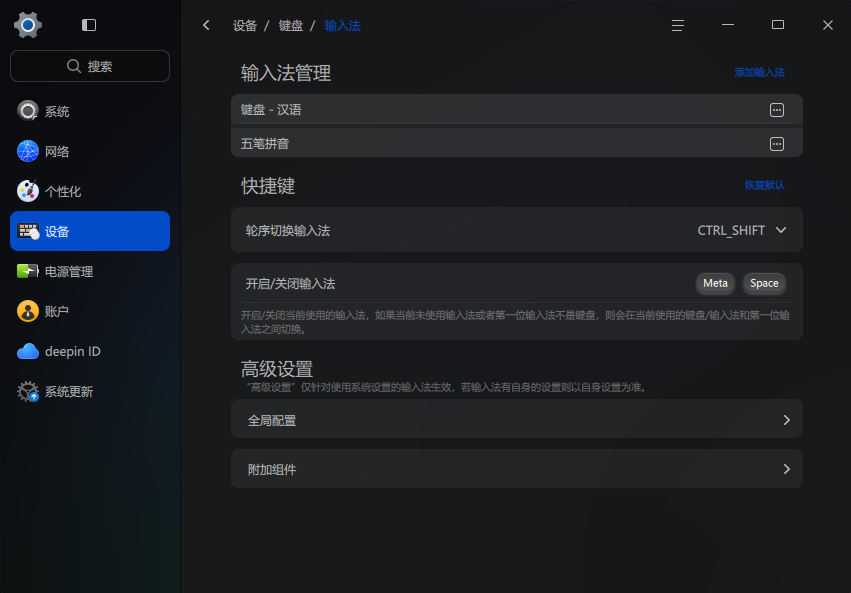Click the 网络 globe icon
Image resolution: width=851 pixels, height=593 pixels.
coord(28,151)
